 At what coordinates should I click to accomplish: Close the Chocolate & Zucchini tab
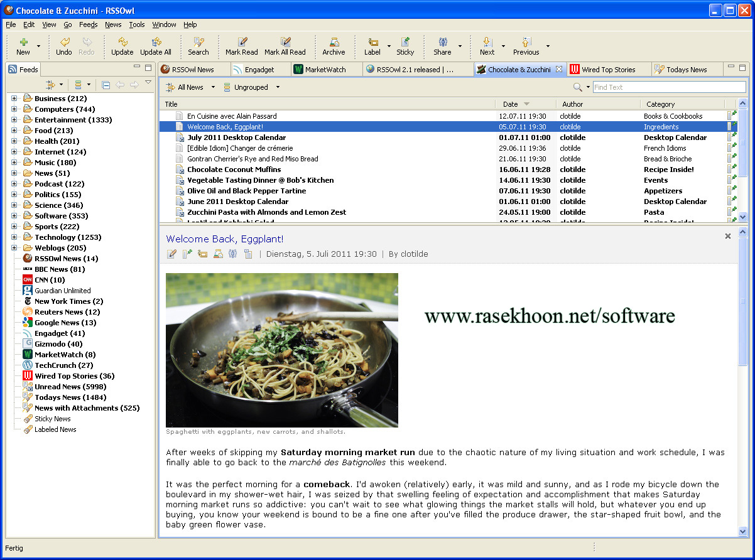point(559,69)
